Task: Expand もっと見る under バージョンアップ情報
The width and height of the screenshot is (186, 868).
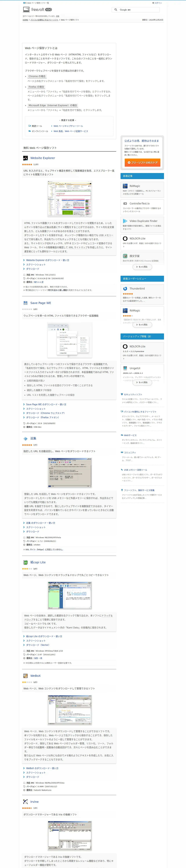Action: click(142, 382)
